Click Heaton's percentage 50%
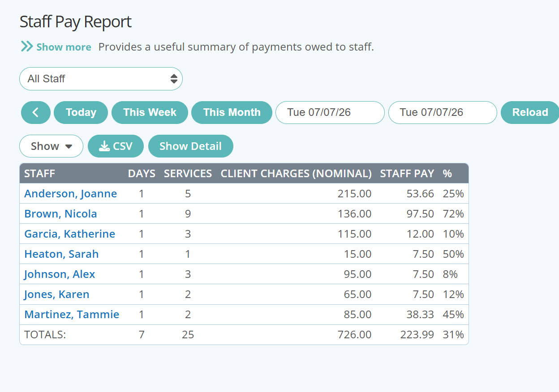The image size is (559, 392). point(453,254)
